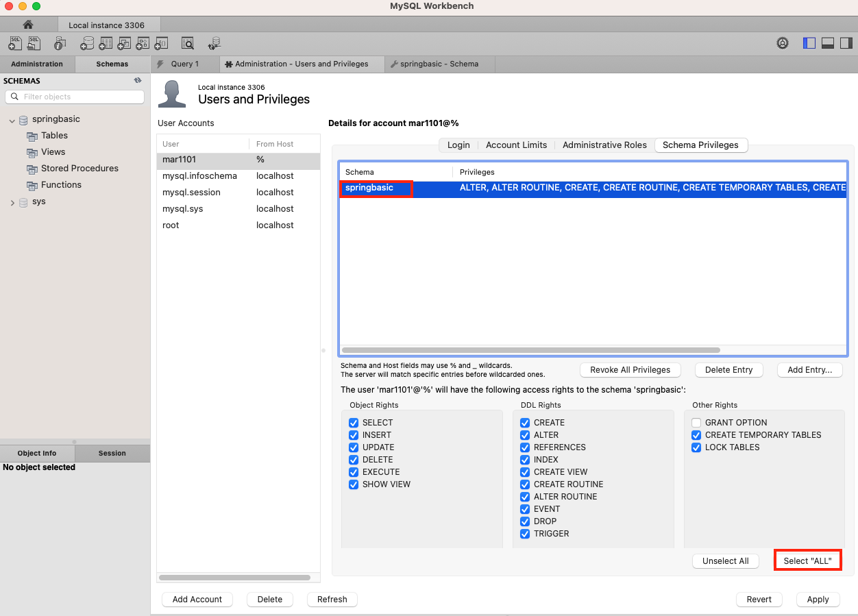Select the root user account row

238,225
